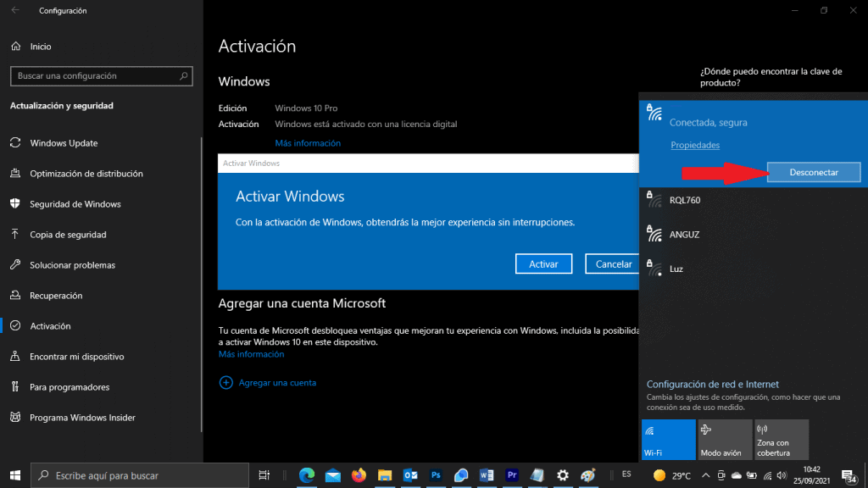Open ¿Dónde puedo encontrar la clave de producto?
The width and height of the screenshot is (868, 488).
[771, 77]
